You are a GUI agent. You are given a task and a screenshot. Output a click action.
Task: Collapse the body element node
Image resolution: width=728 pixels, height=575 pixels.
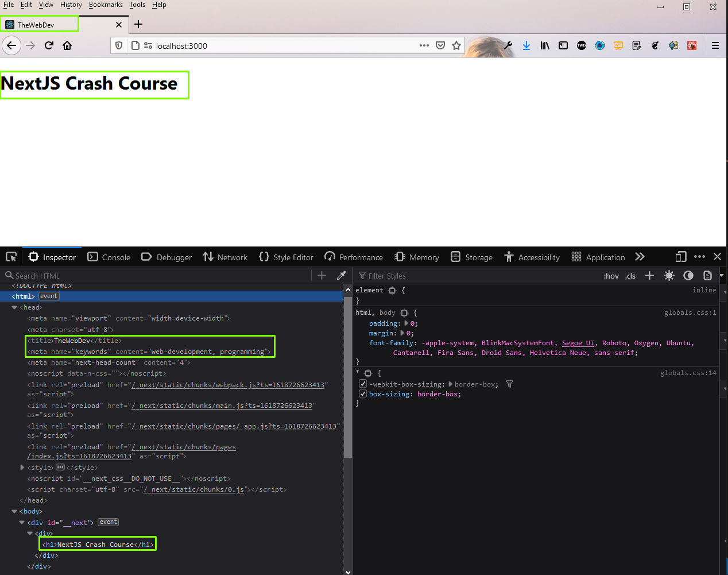click(14, 511)
